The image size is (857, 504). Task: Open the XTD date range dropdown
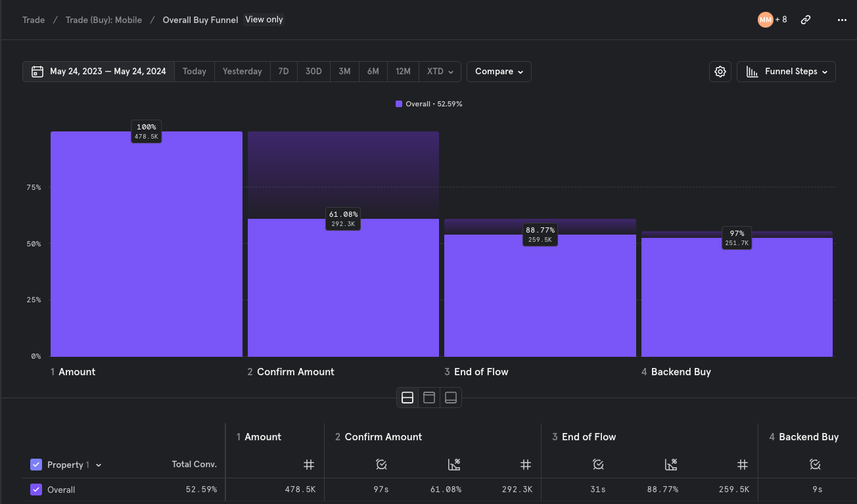(x=440, y=72)
